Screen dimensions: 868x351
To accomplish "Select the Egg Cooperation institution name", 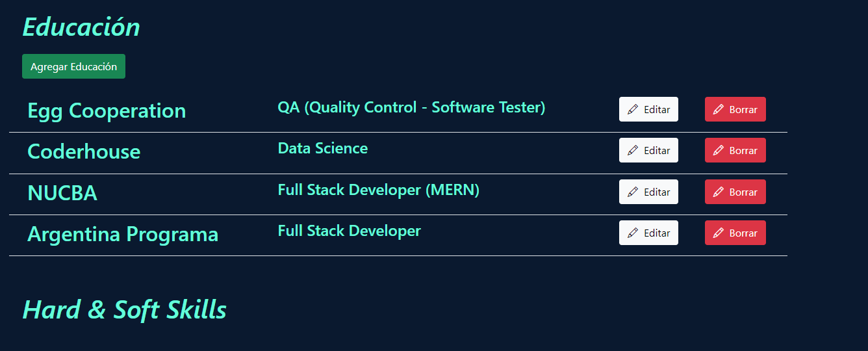I will point(107,110).
